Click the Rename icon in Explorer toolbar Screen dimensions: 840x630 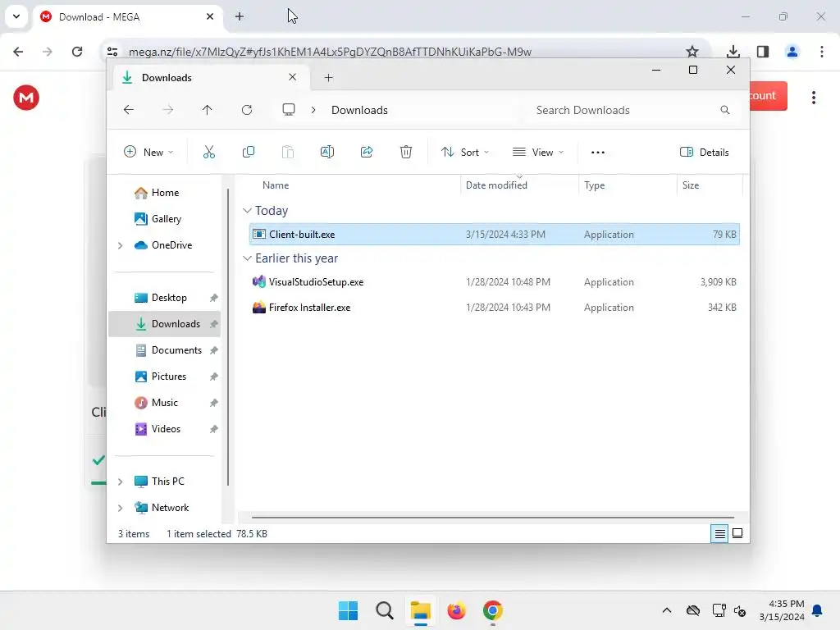(x=326, y=152)
